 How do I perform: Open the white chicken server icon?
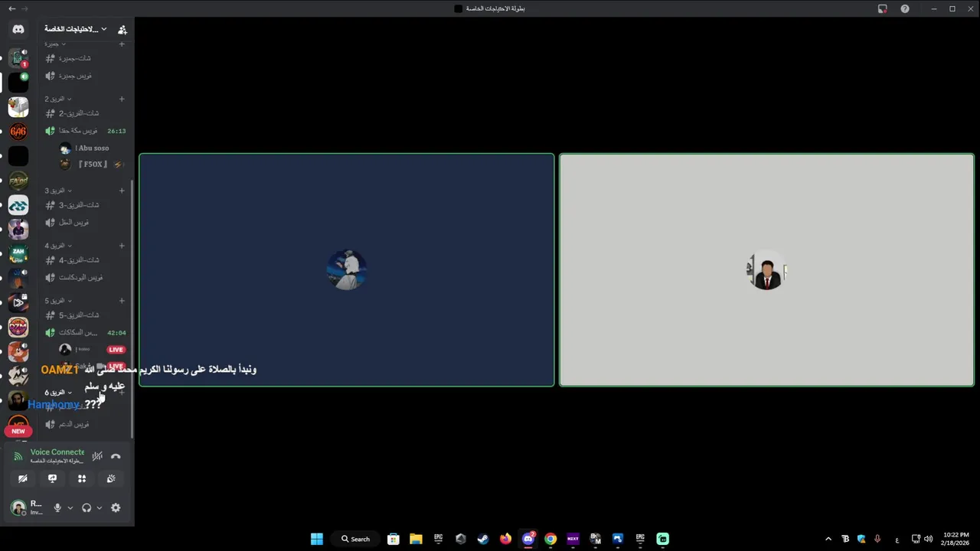pyautogui.click(x=18, y=106)
